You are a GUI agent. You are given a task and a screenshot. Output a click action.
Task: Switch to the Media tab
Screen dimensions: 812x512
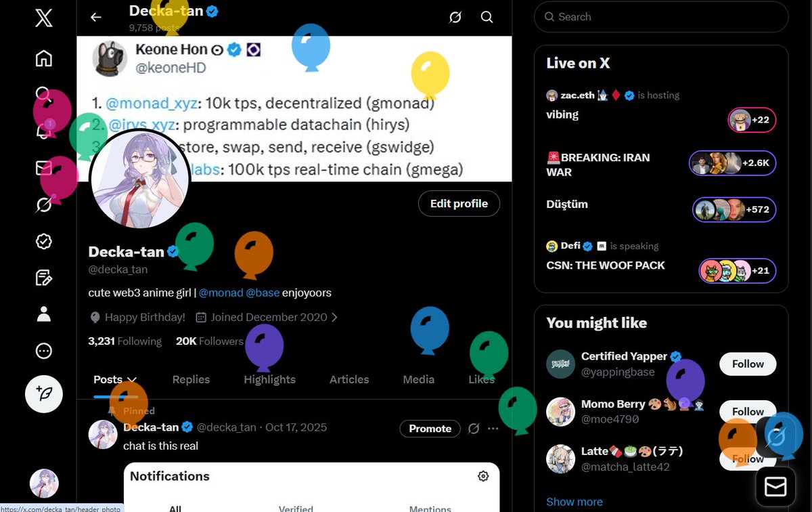pos(419,379)
